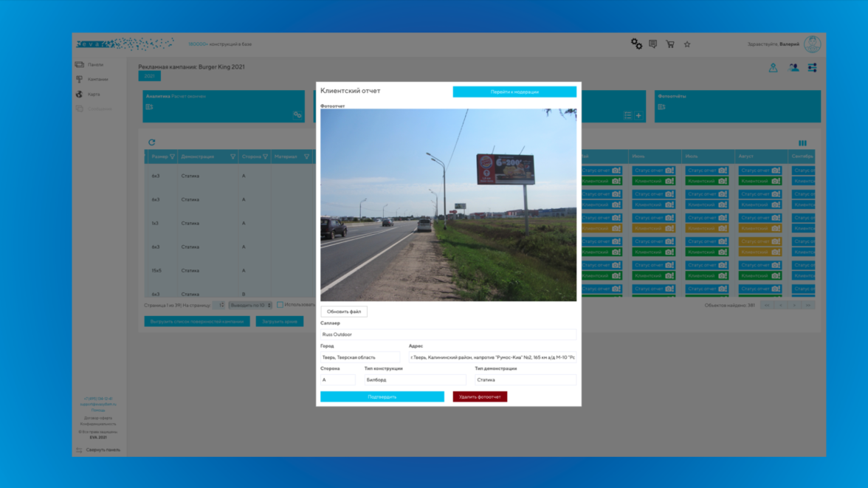
Task: Click the favorites star icon
Action: click(x=687, y=44)
